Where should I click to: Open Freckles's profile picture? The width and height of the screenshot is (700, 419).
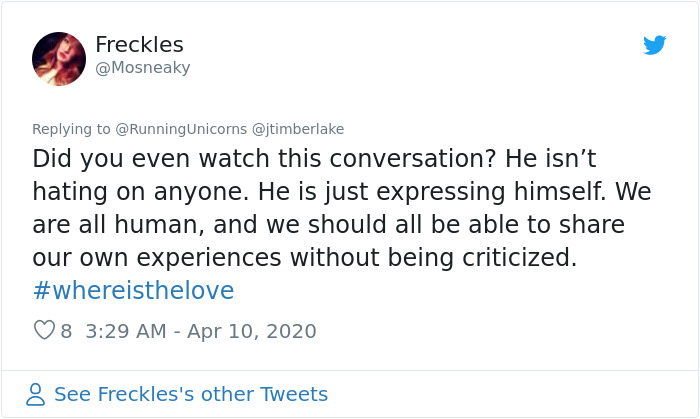tap(59, 58)
